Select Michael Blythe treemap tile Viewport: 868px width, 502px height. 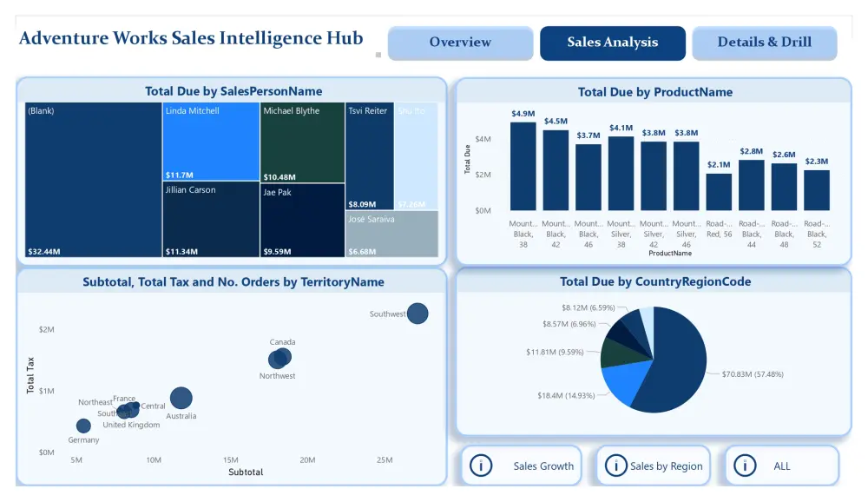302,142
